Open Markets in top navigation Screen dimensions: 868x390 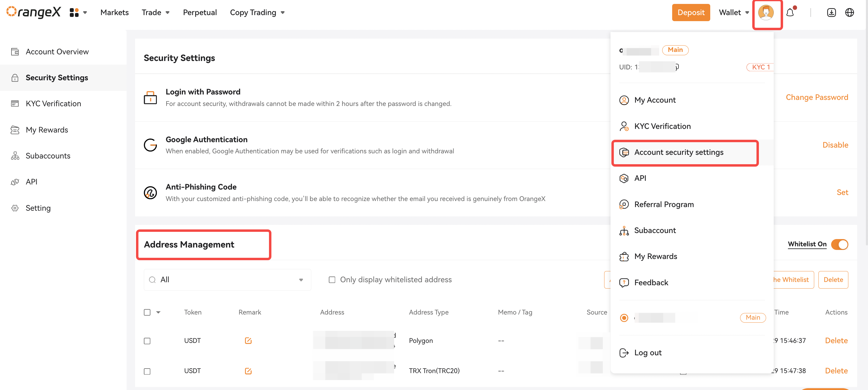[x=114, y=12]
